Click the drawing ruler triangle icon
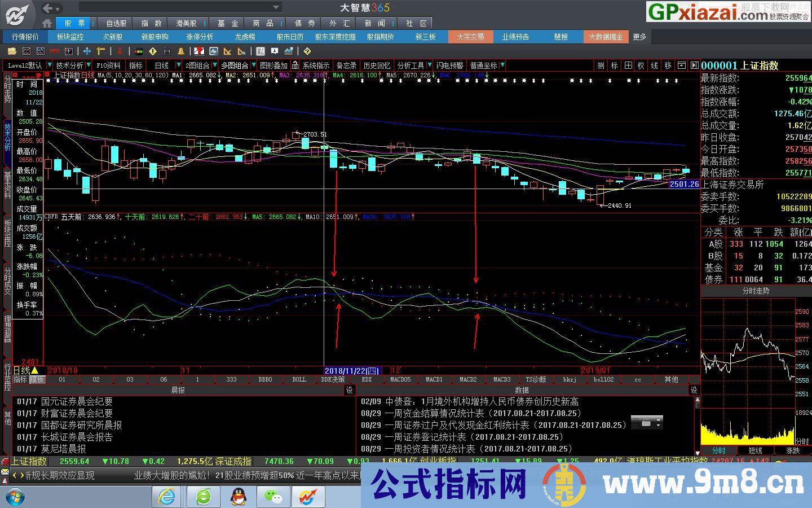Image resolution: width=812 pixels, height=508 pixels. point(227,51)
